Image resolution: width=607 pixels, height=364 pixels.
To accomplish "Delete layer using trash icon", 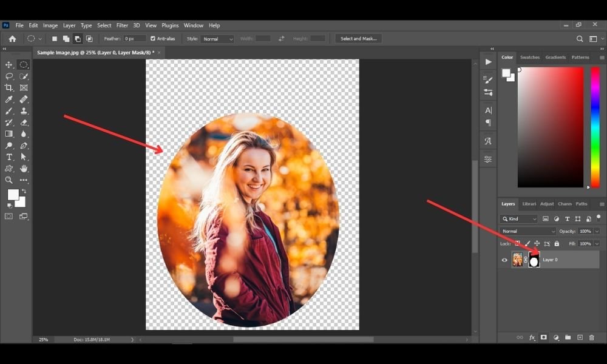I will tap(591, 337).
